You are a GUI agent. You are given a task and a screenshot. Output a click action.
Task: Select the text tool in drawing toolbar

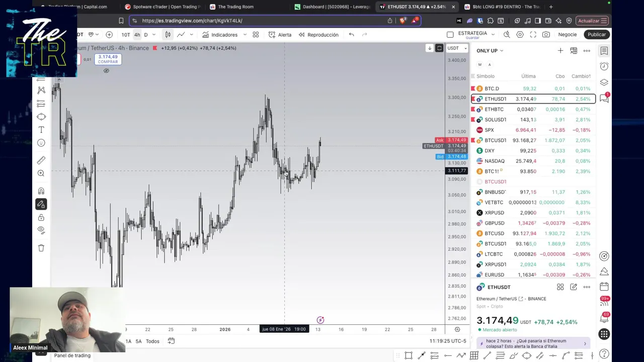tap(41, 130)
